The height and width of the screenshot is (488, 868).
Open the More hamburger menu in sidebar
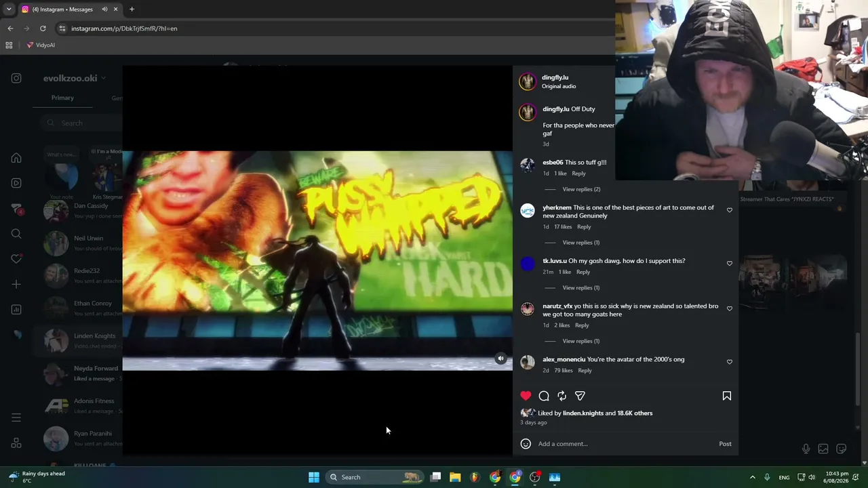point(16,418)
